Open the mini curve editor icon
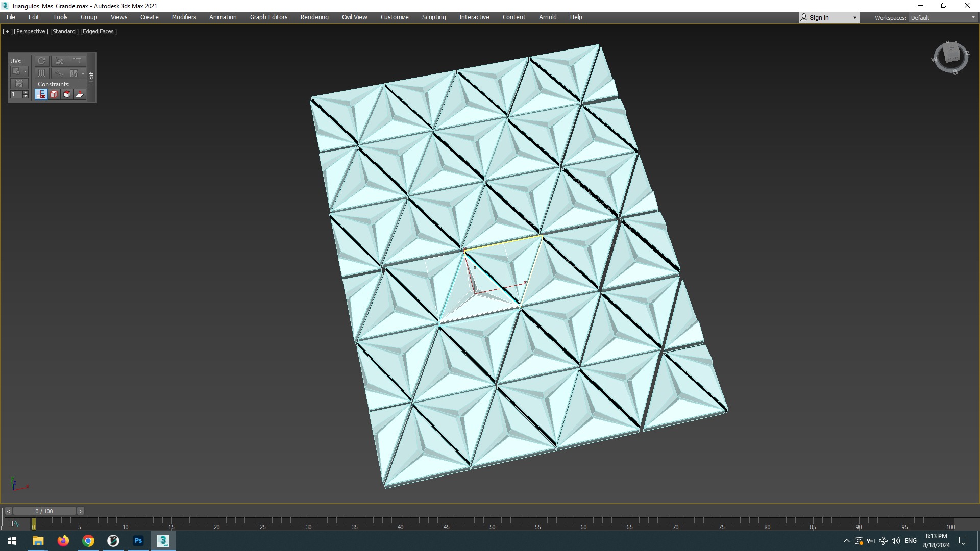Viewport: 980px width, 551px height. pyautogui.click(x=15, y=523)
